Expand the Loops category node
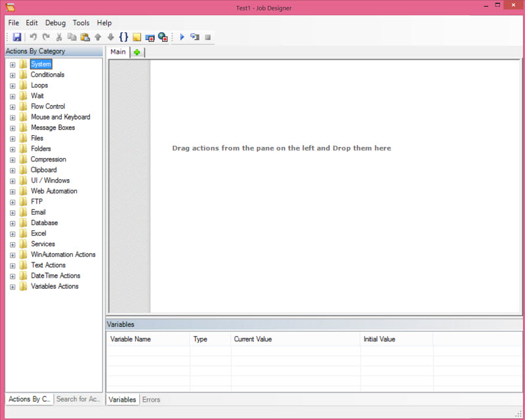525x420 pixels. [x=12, y=86]
